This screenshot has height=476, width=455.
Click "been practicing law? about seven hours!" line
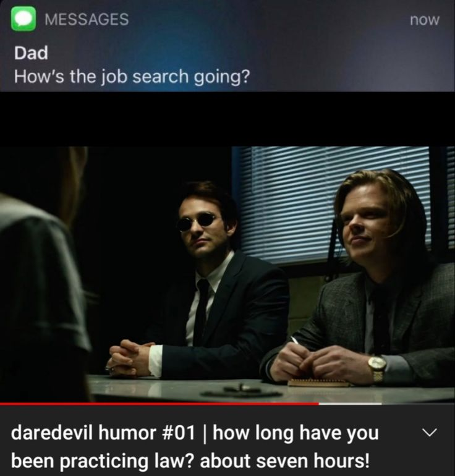(x=190, y=461)
